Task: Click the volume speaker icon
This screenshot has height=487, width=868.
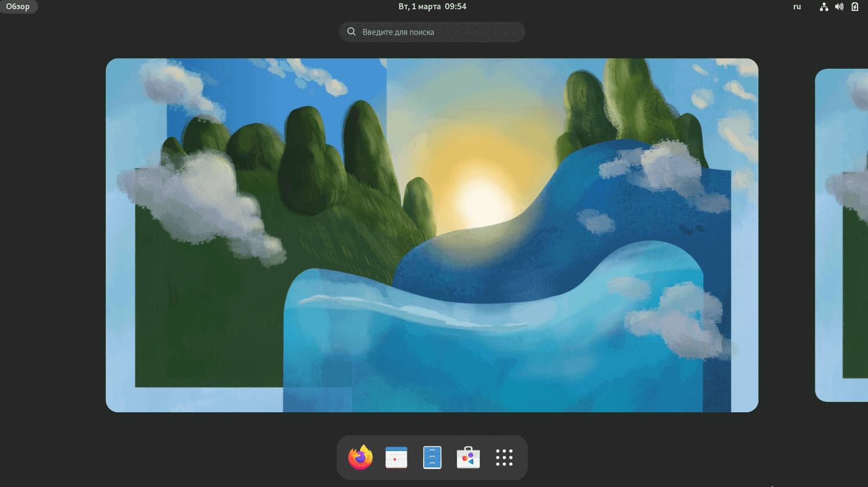Action: coord(839,6)
